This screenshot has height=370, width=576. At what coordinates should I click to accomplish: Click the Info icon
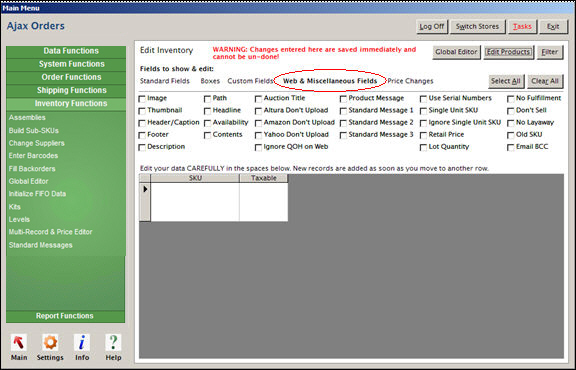pyautogui.click(x=82, y=342)
